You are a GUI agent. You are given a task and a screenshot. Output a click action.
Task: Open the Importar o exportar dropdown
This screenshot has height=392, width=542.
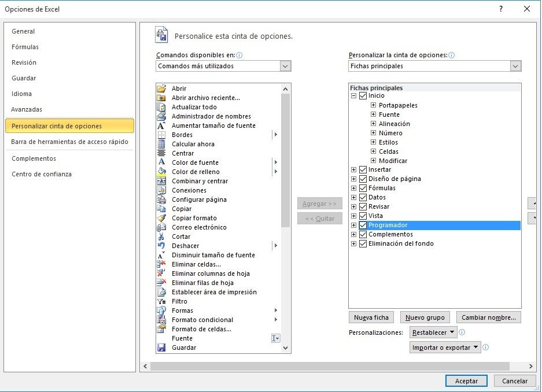tap(445, 347)
